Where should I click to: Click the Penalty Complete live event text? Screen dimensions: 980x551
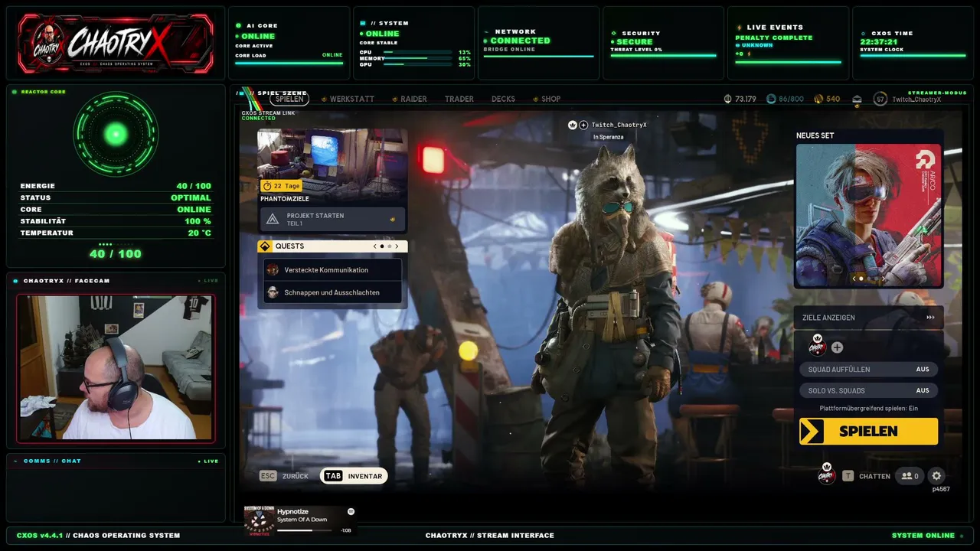pyautogui.click(x=774, y=37)
